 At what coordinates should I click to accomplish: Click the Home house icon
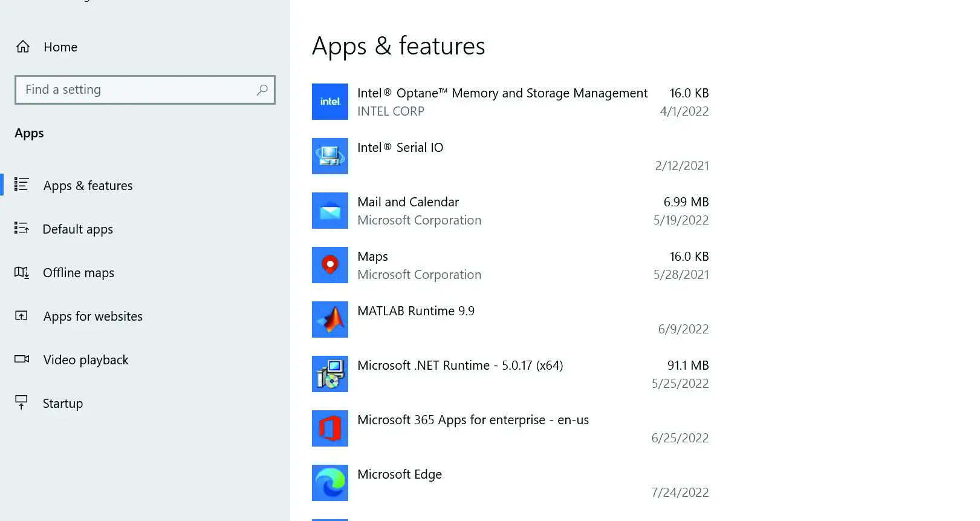[x=23, y=47]
